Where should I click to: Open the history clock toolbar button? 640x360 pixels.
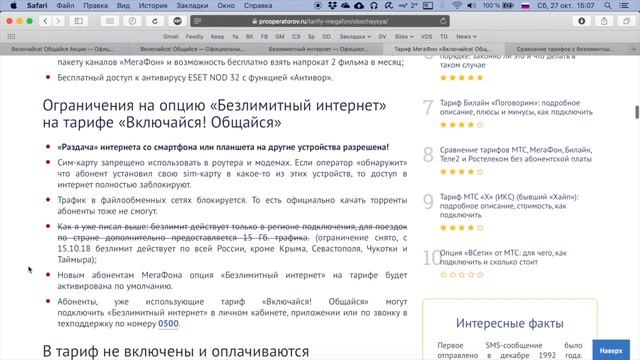[x=132, y=21]
